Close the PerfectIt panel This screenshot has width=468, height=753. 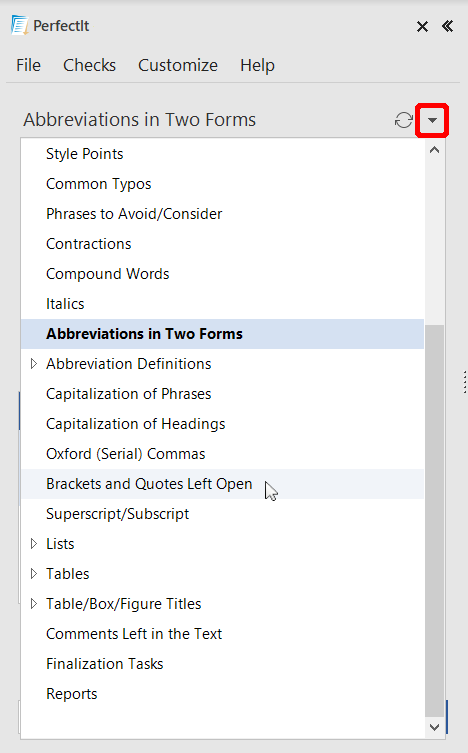pyautogui.click(x=422, y=26)
